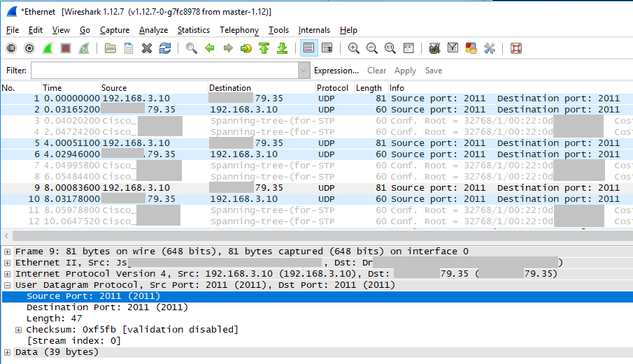Viewport: 633px width, 364px height.
Task: Sort packets by No. column
Action: [21, 88]
